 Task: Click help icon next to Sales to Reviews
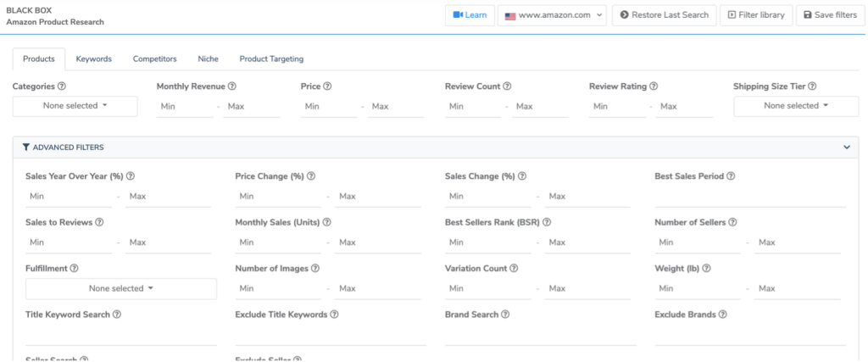tap(99, 223)
